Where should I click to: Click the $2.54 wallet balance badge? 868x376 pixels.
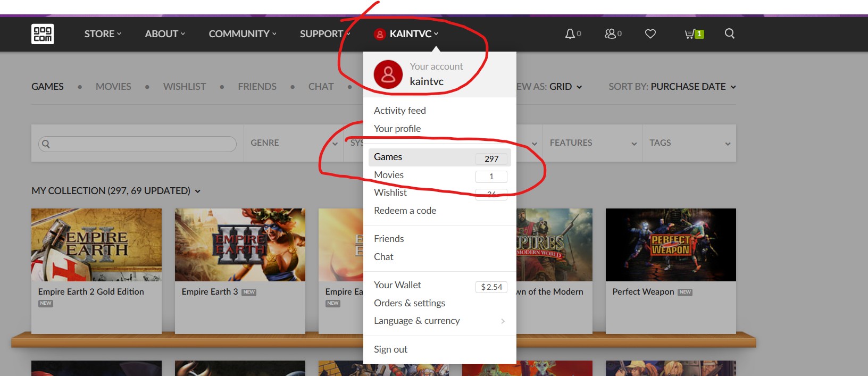click(491, 287)
